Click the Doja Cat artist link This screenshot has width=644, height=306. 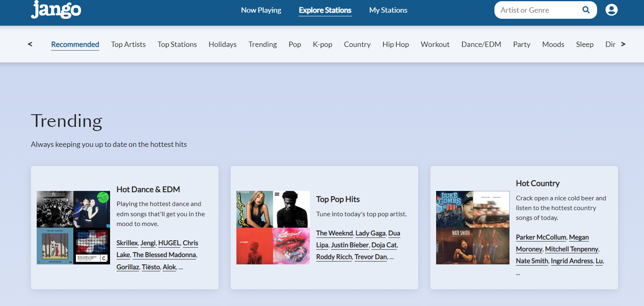click(384, 245)
